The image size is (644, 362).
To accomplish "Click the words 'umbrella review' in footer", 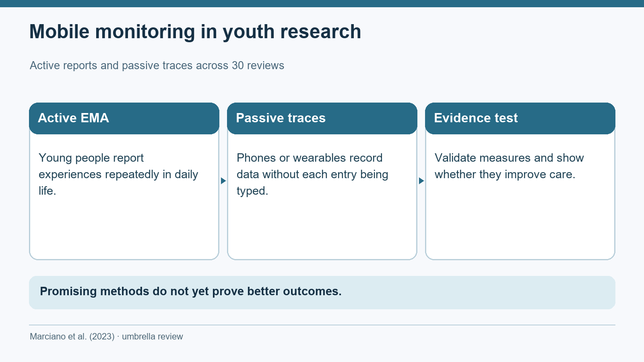I will coord(153,337).
